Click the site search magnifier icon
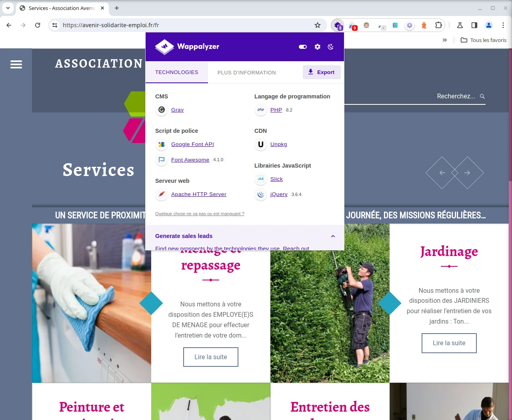Viewport: 512px width, 420px height. coord(482,96)
